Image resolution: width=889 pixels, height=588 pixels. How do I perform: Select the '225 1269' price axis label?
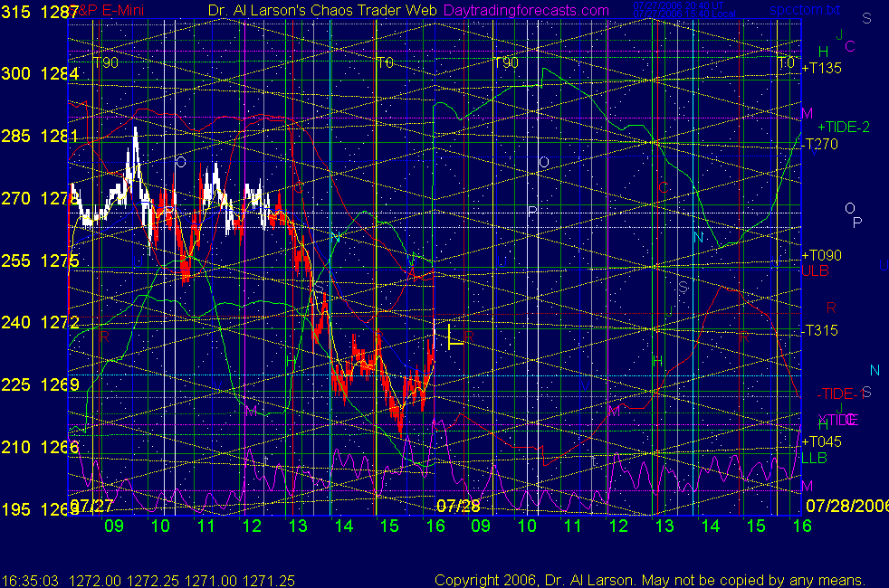[40, 384]
